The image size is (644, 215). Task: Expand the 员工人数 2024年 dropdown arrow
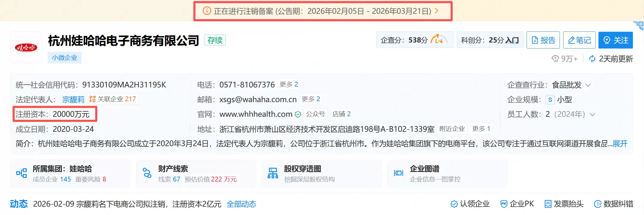click(x=592, y=114)
